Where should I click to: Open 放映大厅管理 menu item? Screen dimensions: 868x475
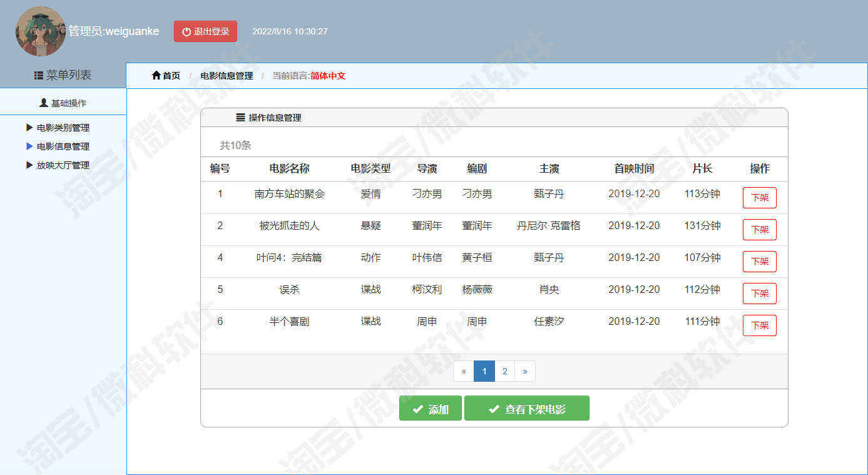[x=63, y=165]
